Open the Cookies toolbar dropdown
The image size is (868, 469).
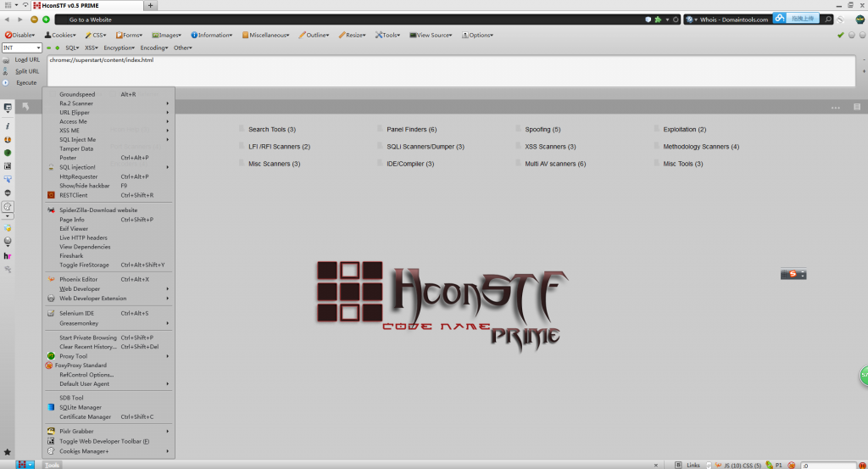(60, 35)
